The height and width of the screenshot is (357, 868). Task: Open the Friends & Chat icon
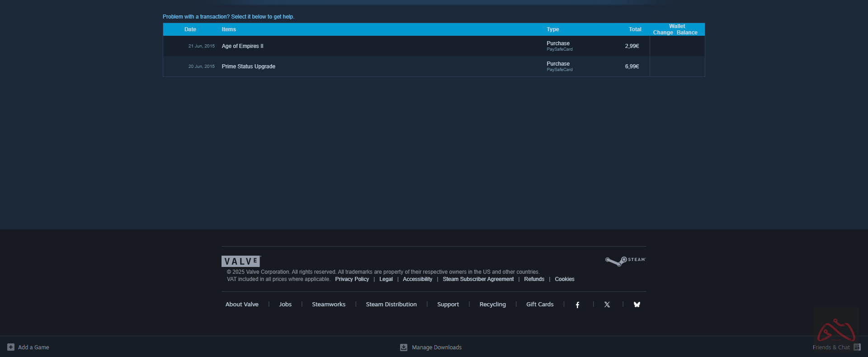[857, 347]
